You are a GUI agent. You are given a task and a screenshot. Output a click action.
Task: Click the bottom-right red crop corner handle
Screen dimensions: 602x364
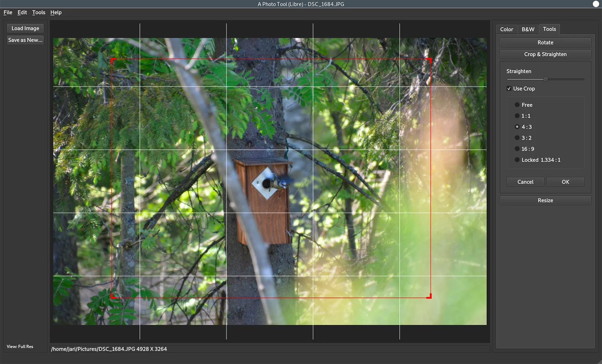click(429, 296)
